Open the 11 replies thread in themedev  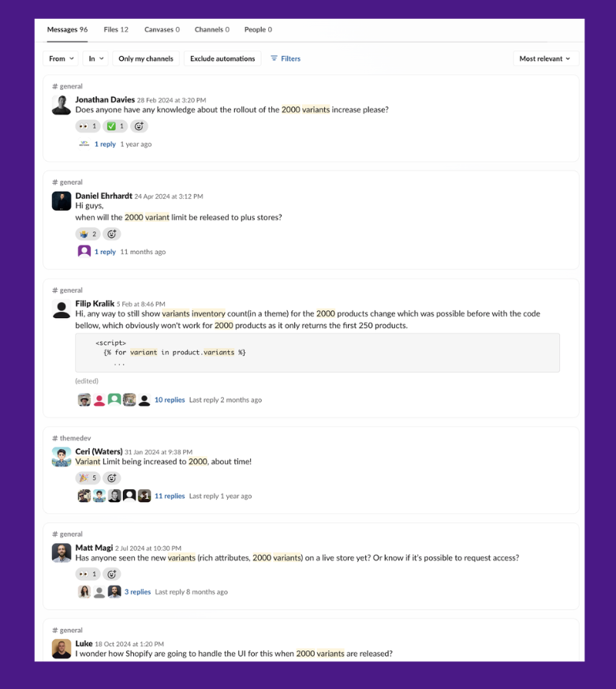(170, 496)
